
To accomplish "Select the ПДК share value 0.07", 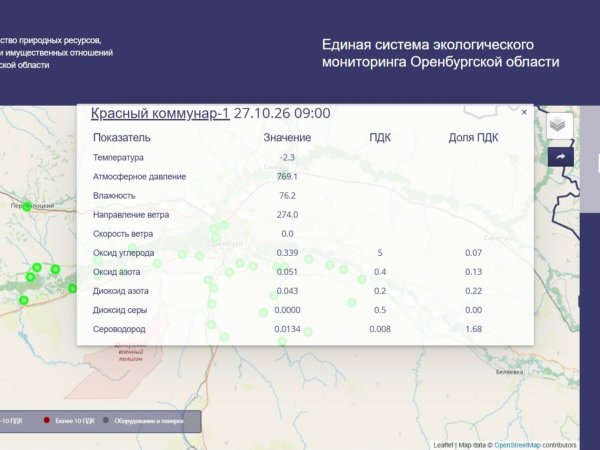I will point(473,253).
